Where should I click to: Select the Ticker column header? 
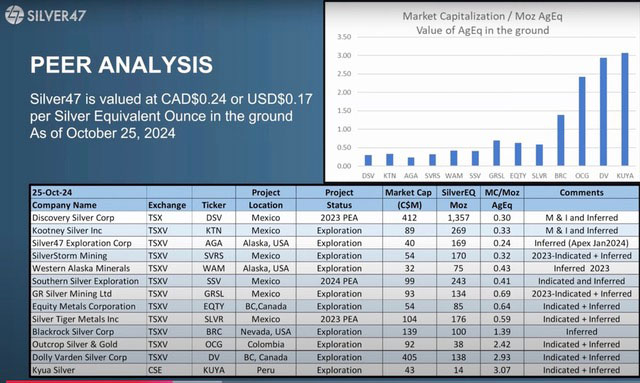(x=213, y=205)
